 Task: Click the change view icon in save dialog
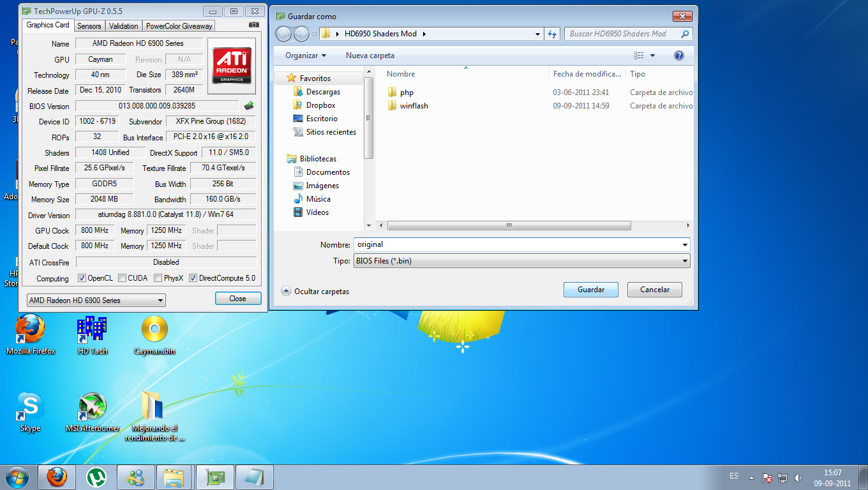click(x=639, y=56)
